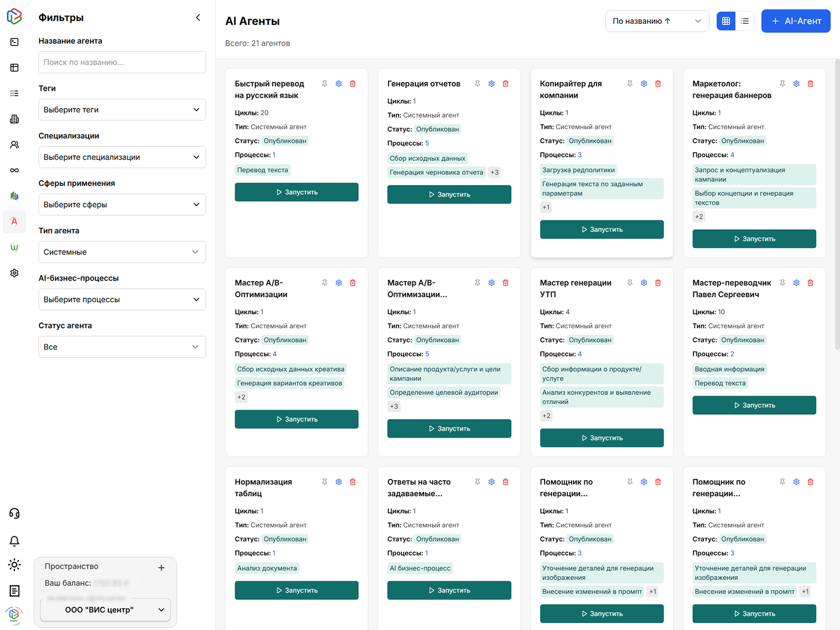The image size is (840, 630).
Task: Open the По названию sort dropdown
Action: pos(656,21)
